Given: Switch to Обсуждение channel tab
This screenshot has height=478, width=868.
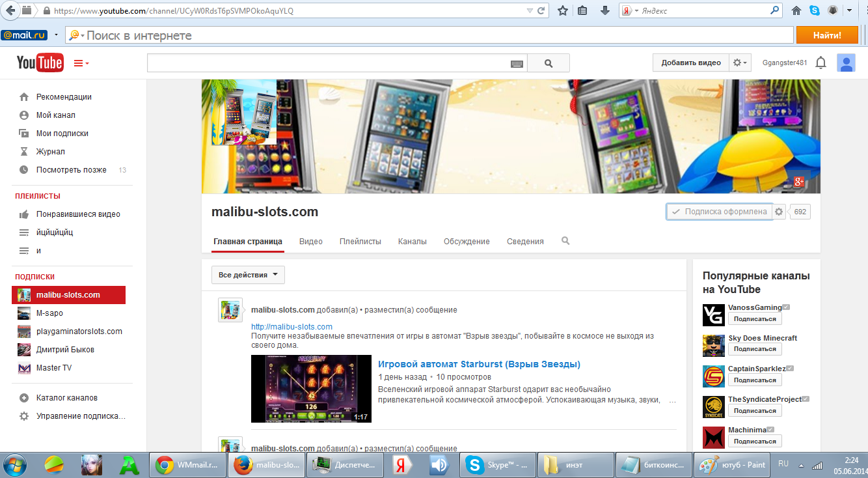Looking at the screenshot, I should [467, 242].
